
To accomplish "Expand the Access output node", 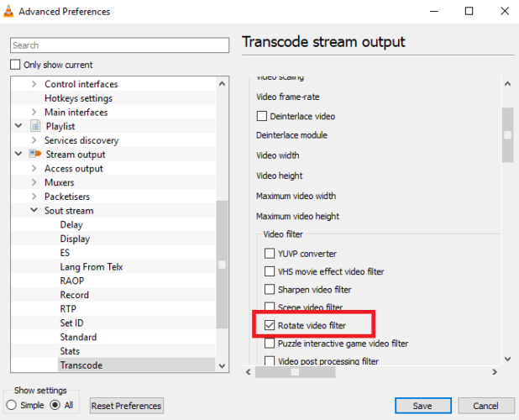I will coord(34,169).
